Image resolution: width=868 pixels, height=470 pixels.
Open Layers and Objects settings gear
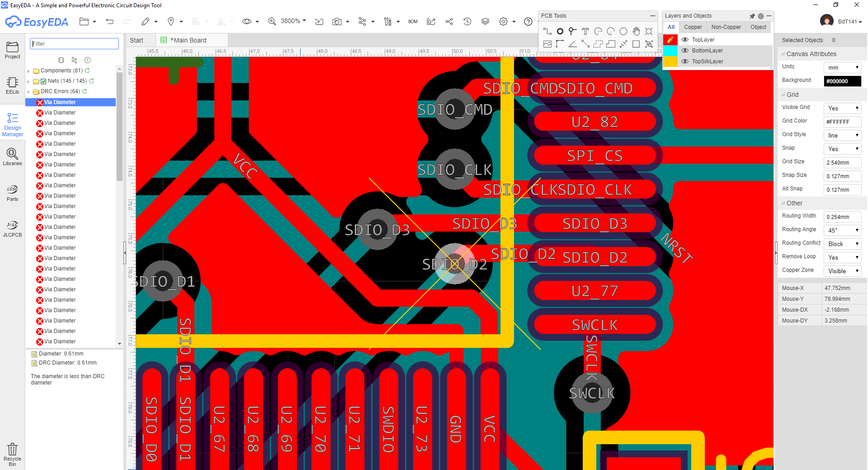(761, 16)
